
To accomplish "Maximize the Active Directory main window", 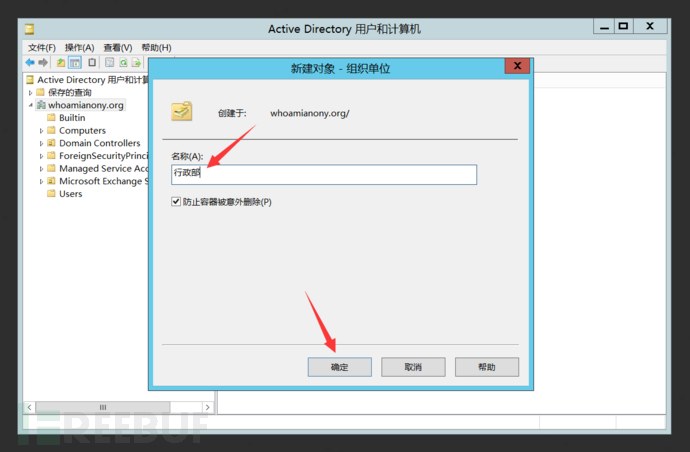I will tap(624, 26).
